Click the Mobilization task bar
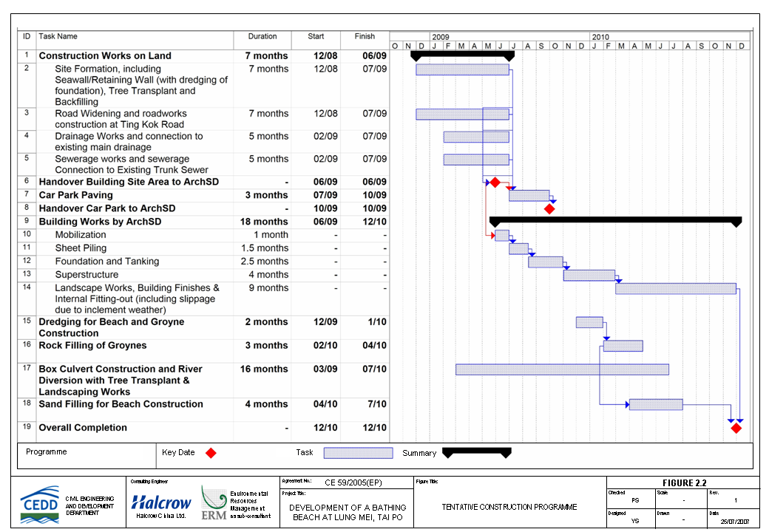 502,235
